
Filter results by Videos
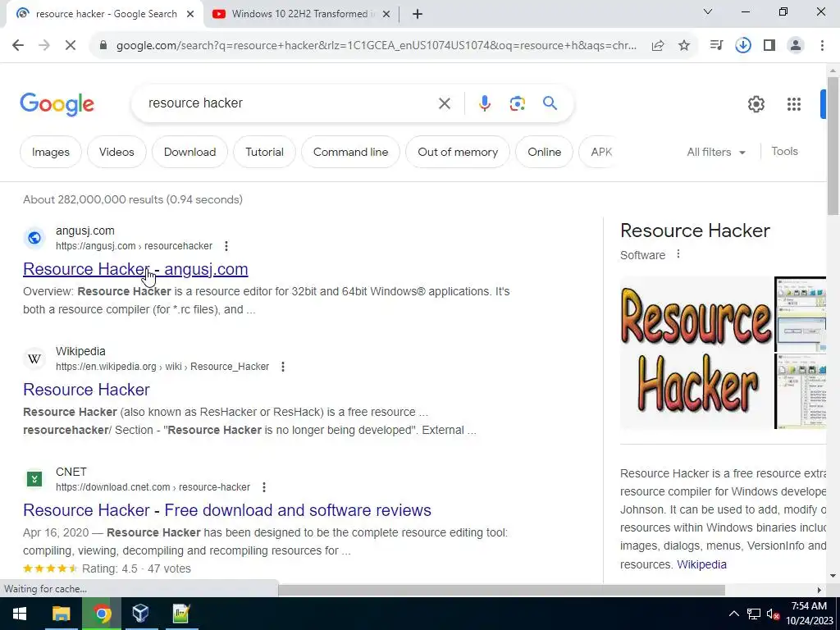(x=116, y=152)
